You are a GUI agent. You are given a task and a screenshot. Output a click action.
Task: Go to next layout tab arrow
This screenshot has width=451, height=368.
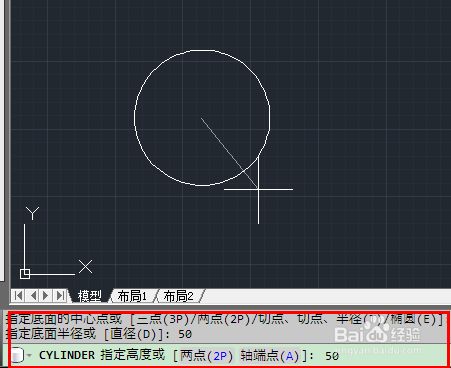tap(46, 296)
